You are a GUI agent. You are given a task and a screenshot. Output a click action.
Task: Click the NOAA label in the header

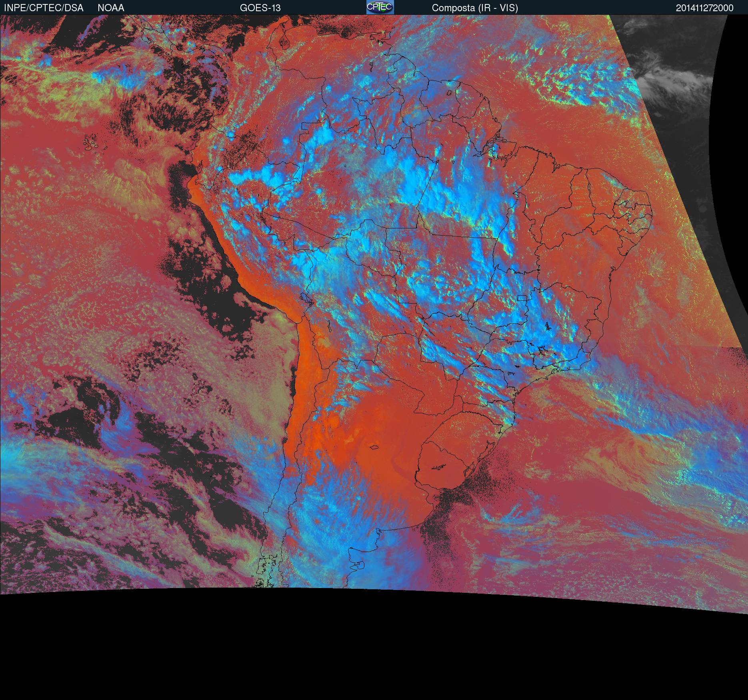point(111,8)
